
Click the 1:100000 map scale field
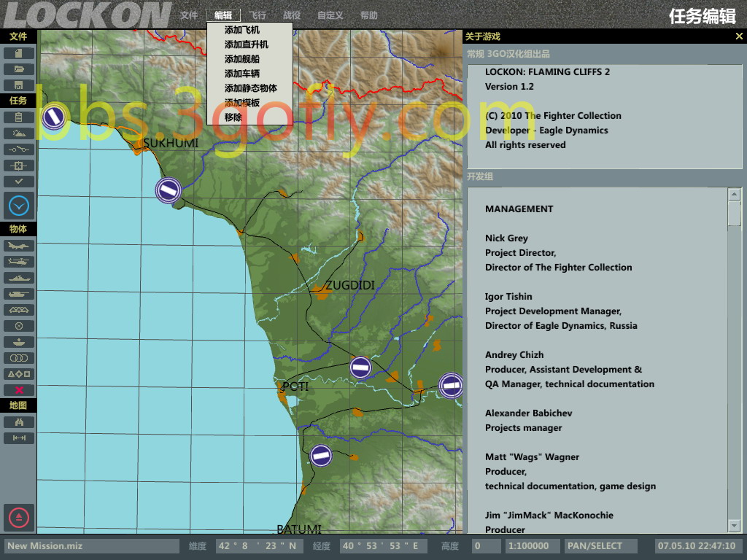[x=532, y=546]
